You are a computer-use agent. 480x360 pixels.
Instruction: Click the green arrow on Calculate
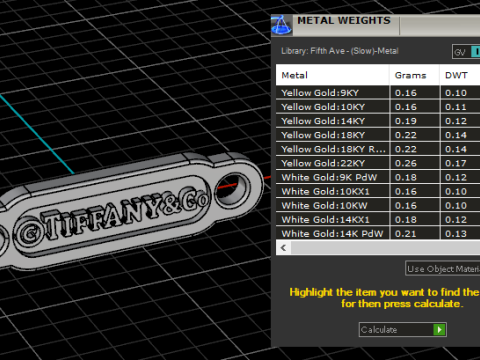[x=439, y=330]
